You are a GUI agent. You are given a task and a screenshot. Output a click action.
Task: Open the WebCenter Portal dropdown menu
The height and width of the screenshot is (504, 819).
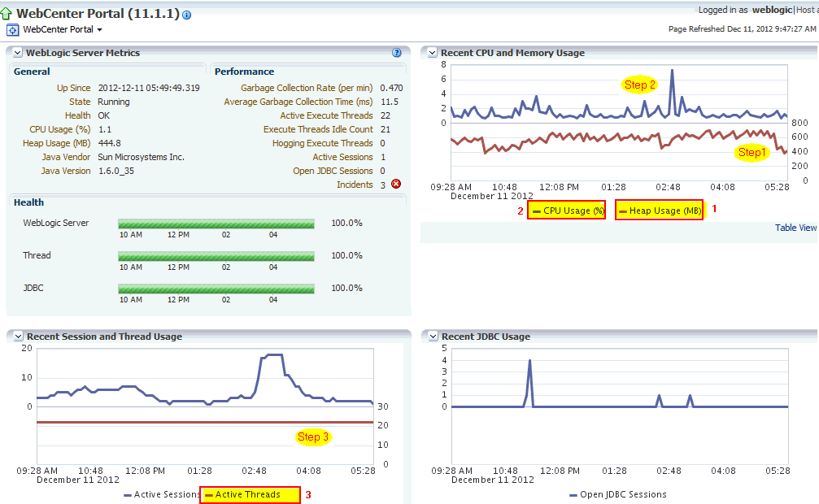click(x=63, y=30)
